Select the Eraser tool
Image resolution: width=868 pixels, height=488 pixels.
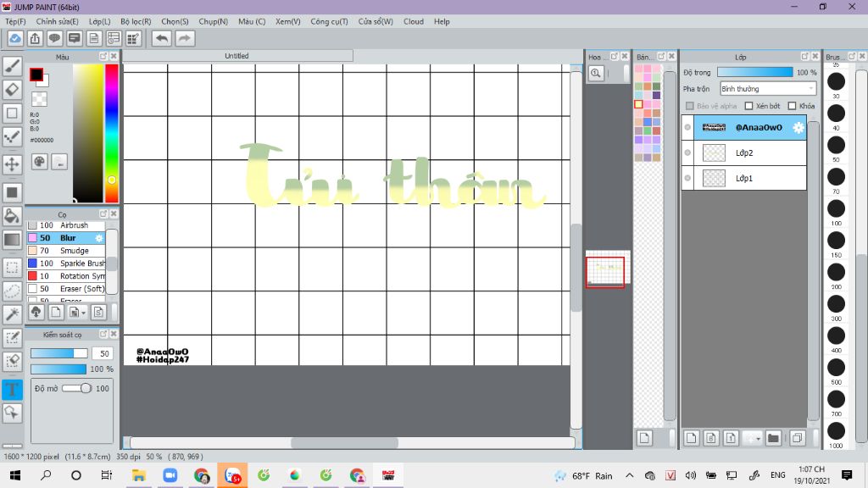point(12,89)
